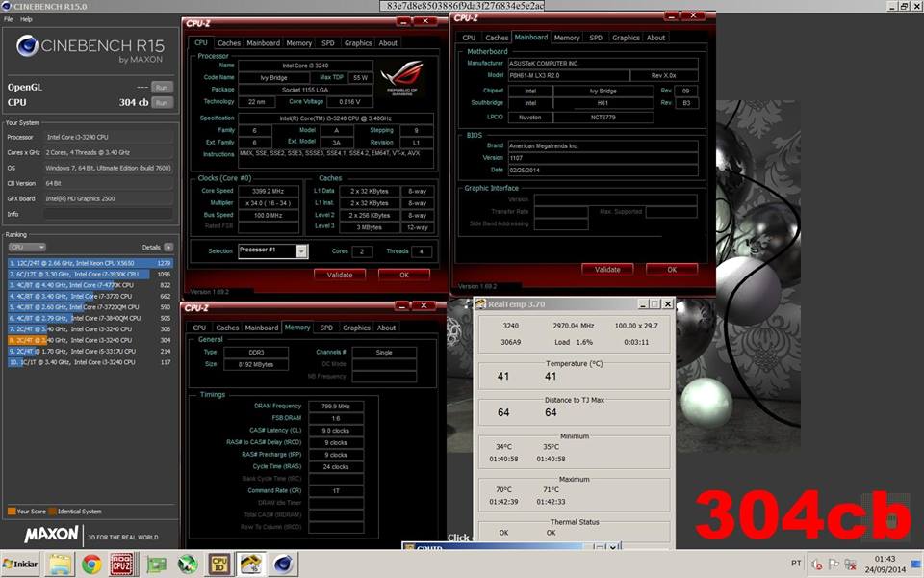The image size is (924, 578).
Task: Select the orange highlighted ranking row scoring 304
Action: coord(90,340)
